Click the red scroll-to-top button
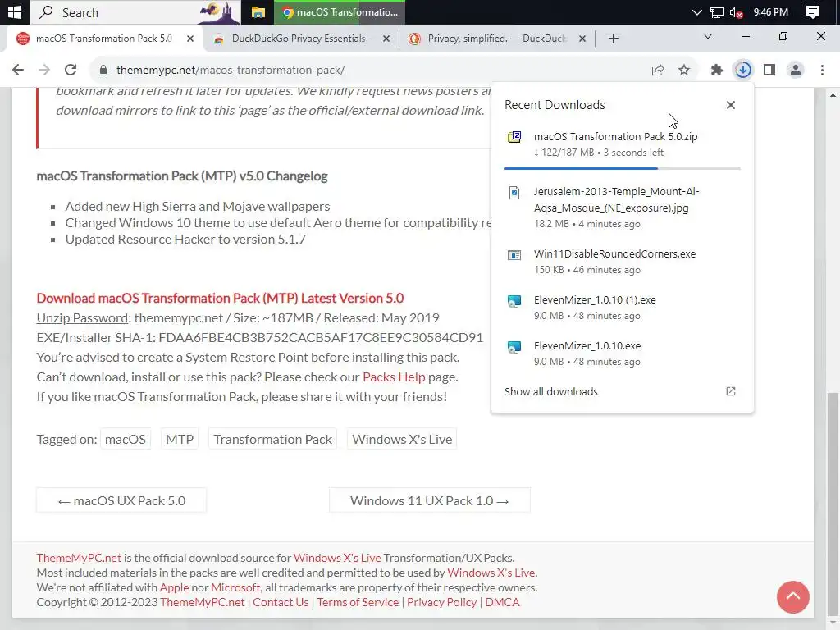 (793, 597)
